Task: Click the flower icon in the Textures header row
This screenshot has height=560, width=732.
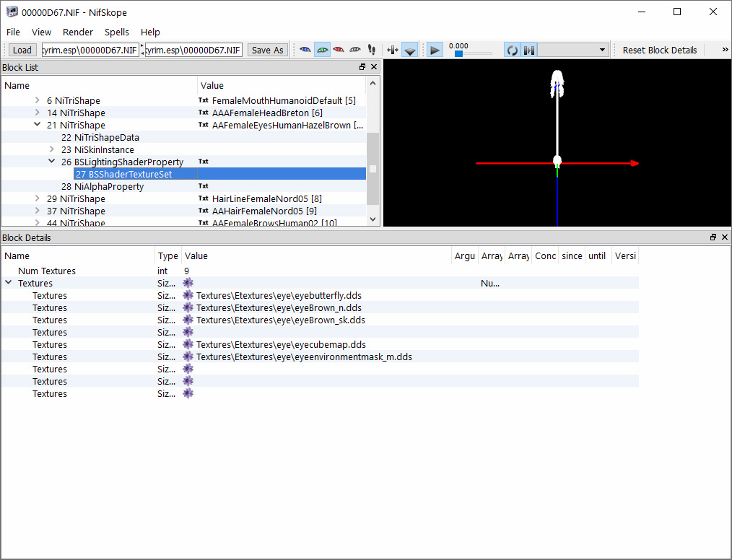Action: 188,282
